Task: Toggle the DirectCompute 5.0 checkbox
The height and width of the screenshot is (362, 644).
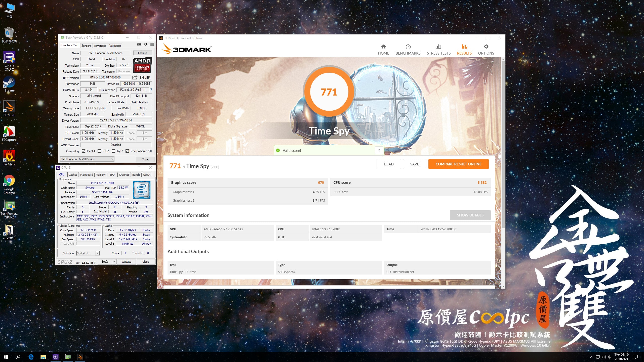Action: pyautogui.click(x=127, y=151)
